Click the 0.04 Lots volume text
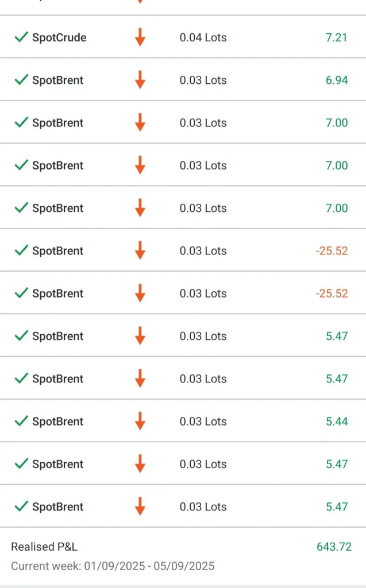The width and height of the screenshot is (366, 588). tap(203, 38)
